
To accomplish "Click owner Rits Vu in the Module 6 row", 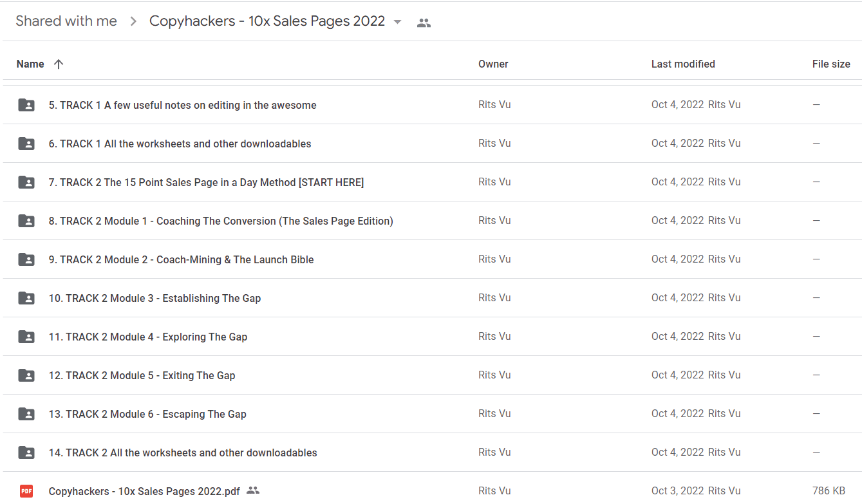I will (494, 414).
